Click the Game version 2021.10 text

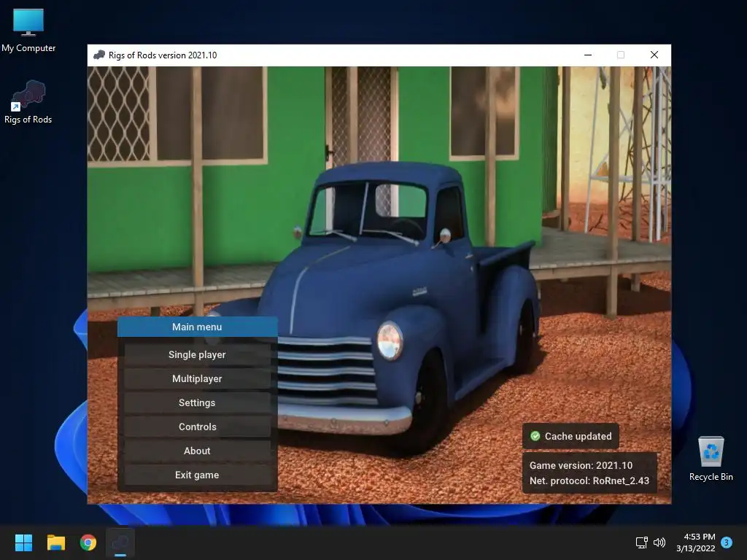click(581, 465)
